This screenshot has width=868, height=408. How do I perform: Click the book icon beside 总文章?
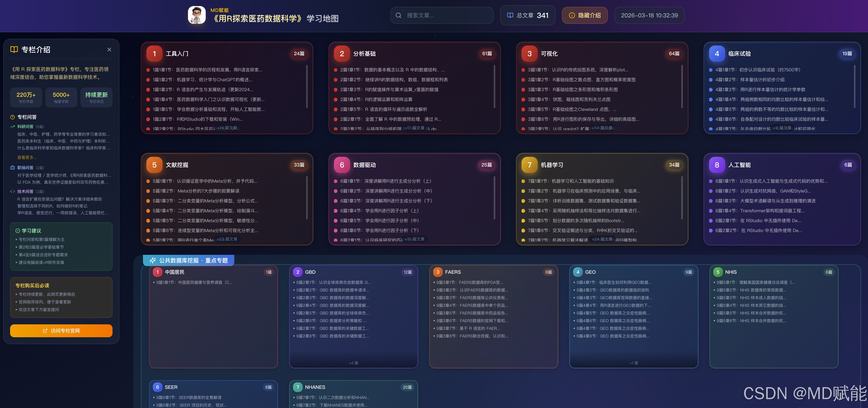pyautogui.click(x=510, y=16)
